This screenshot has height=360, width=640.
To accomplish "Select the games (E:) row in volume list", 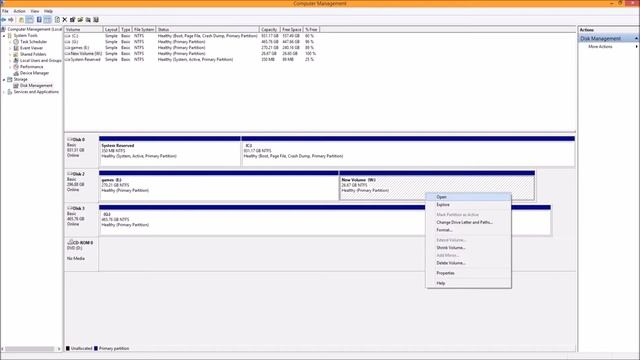I will (191, 48).
